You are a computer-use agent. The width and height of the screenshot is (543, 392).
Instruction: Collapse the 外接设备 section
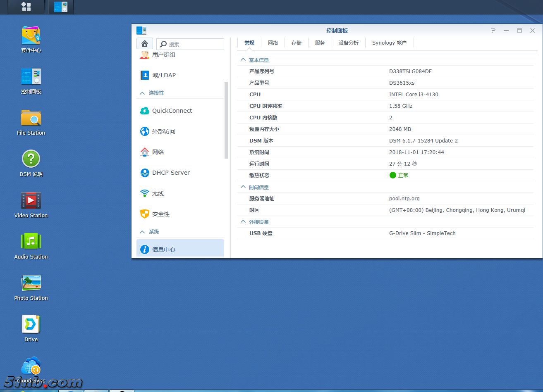click(x=243, y=222)
